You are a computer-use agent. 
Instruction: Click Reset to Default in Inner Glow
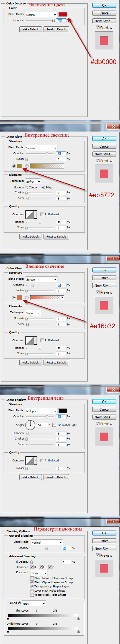[x=56, y=236]
